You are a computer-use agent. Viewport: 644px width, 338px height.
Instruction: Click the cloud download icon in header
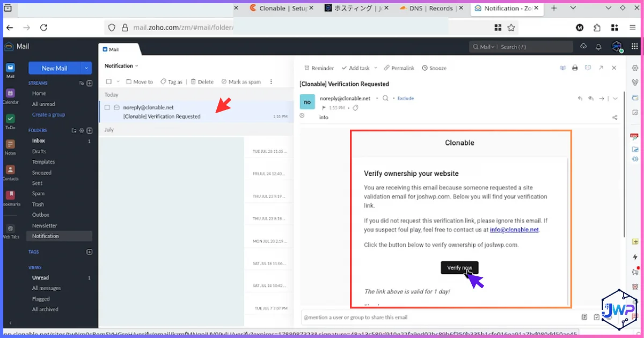pos(583,47)
